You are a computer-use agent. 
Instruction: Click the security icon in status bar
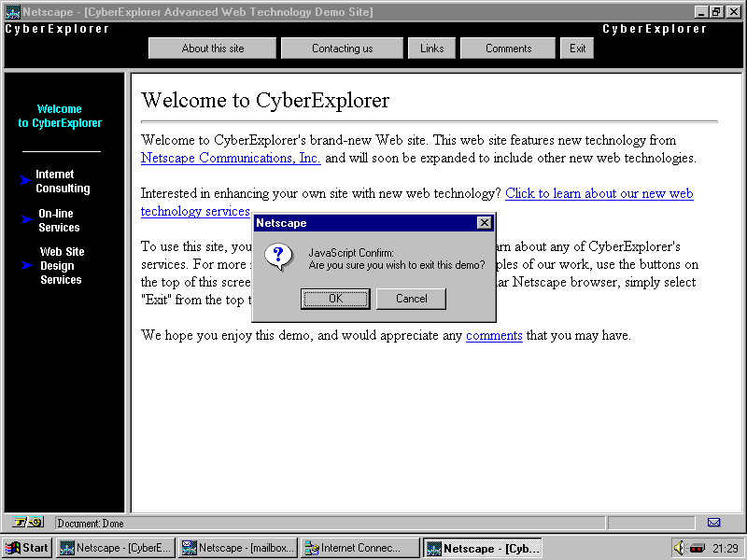[28, 523]
